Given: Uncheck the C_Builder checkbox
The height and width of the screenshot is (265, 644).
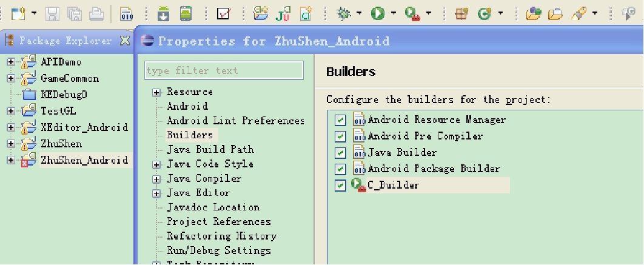Looking at the screenshot, I should (340, 186).
